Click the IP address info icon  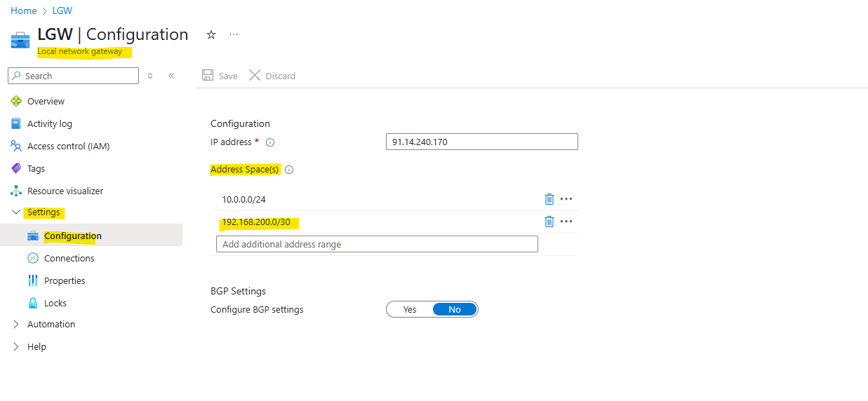[x=270, y=142]
